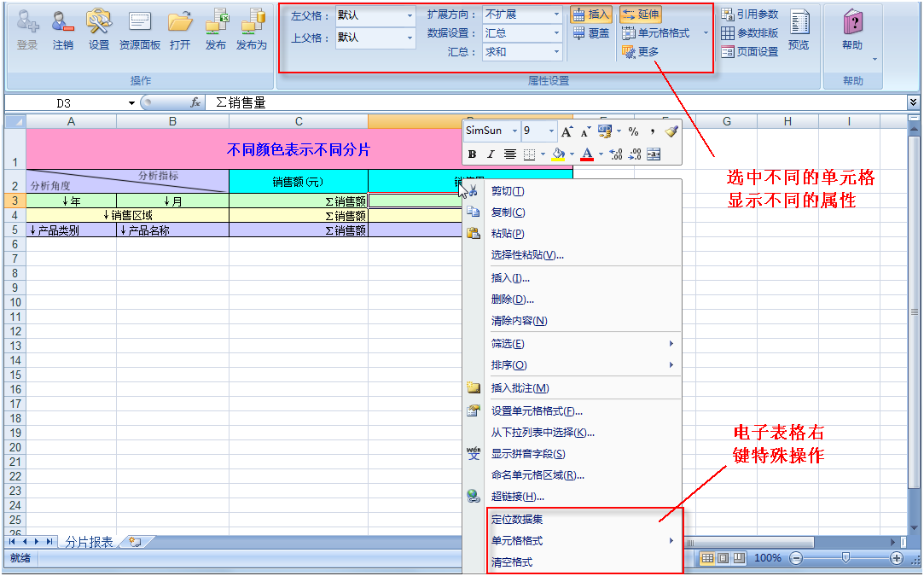This screenshot has height=576, width=924.
Task: Choose 定位数据集 from context menu
Action: [x=517, y=520]
